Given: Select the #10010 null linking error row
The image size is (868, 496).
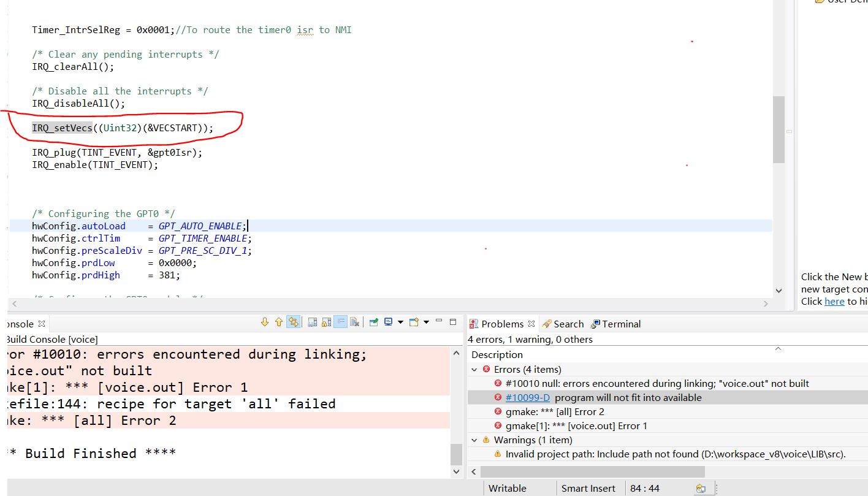Looking at the screenshot, I should 668,383.
